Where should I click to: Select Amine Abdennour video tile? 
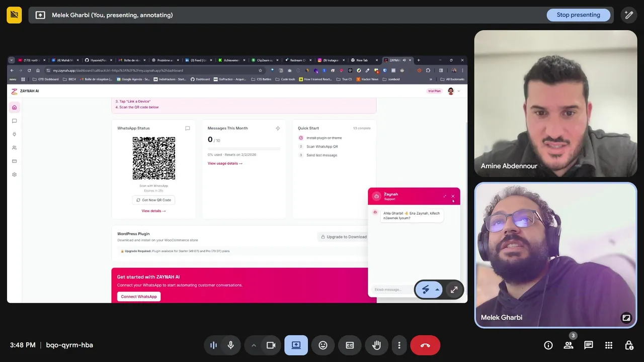(555, 104)
